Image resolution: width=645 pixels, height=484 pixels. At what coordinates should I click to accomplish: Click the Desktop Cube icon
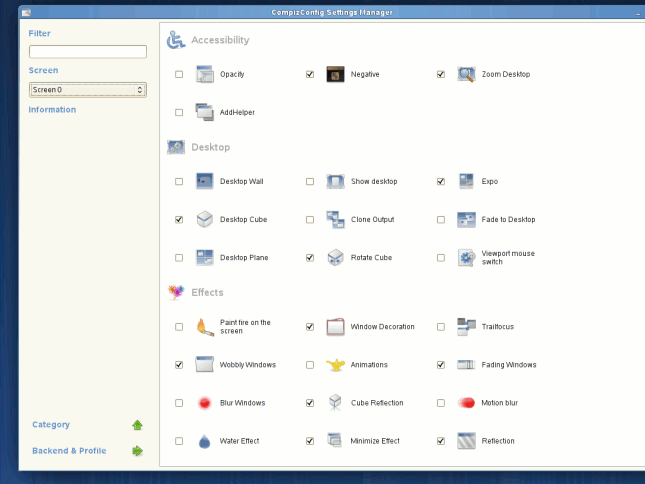tap(204, 220)
